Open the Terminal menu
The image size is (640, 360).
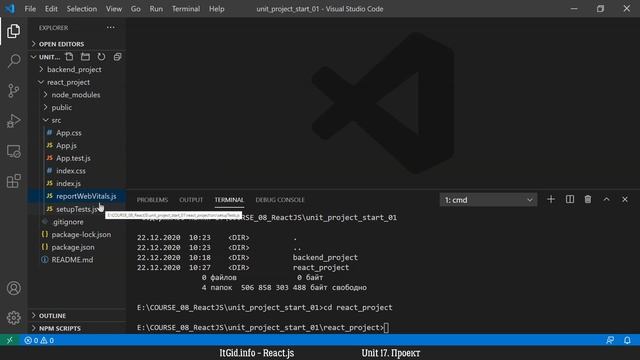pyautogui.click(x=186, y=9)
